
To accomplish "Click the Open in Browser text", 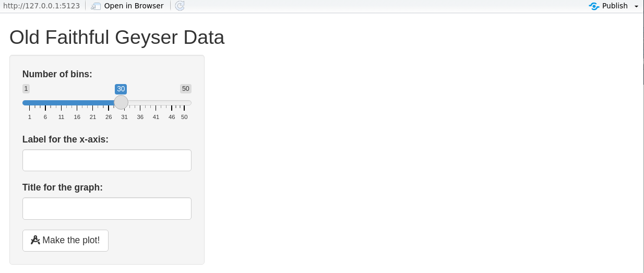I will point(134,6).
